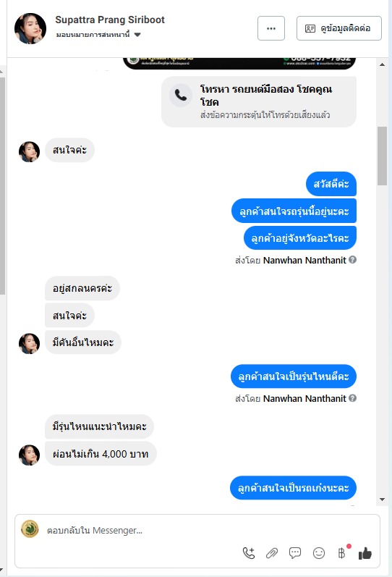Click the phone call plus icon
The height and width of the screenshot is (577, 392).
coord(249,553)
